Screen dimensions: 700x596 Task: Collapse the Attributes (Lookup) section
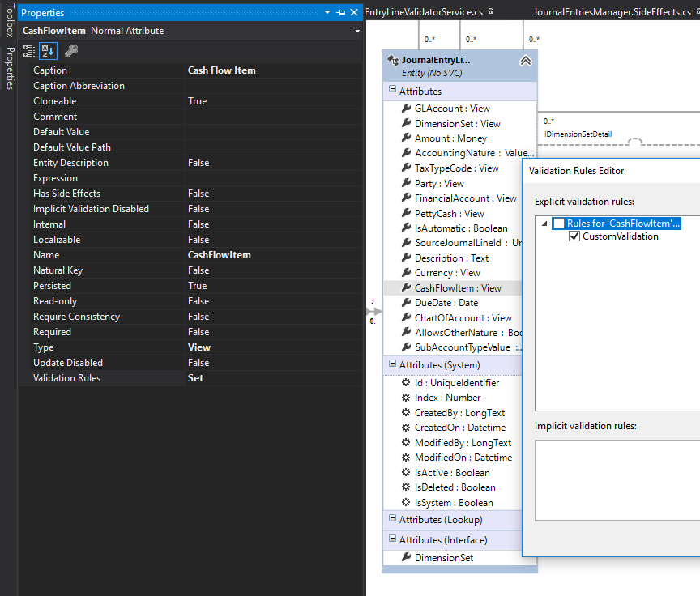(x=392, y=518)
